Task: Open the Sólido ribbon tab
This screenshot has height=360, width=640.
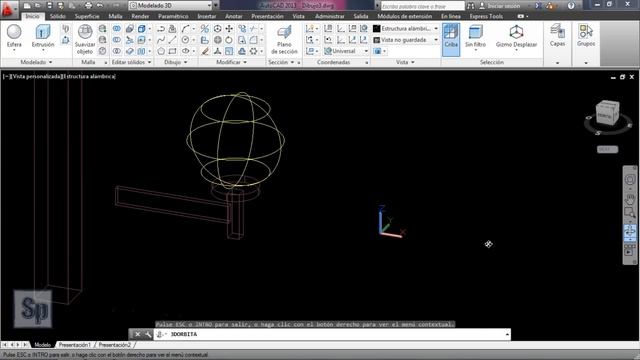Action: 58,16
